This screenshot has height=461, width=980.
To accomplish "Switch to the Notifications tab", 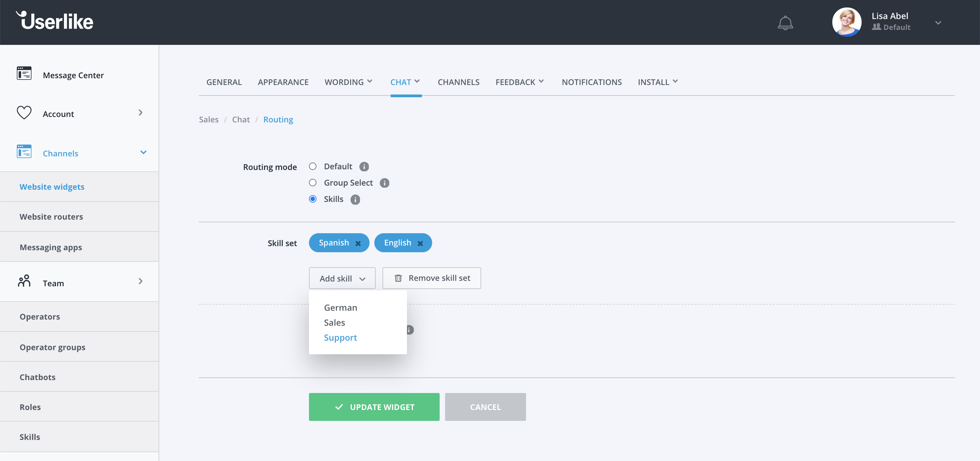I will pyautogui.click(x=592, y=82).
